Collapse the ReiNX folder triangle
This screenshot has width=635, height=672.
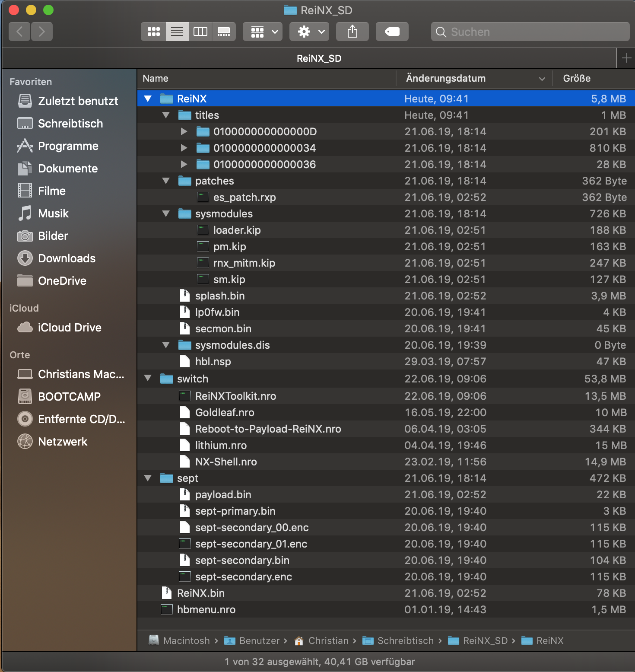point(148,99)
